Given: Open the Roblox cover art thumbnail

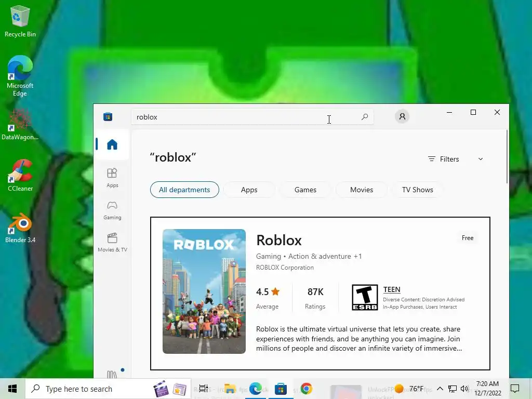Looking at the screenshot, I should [x=204, y=291].
